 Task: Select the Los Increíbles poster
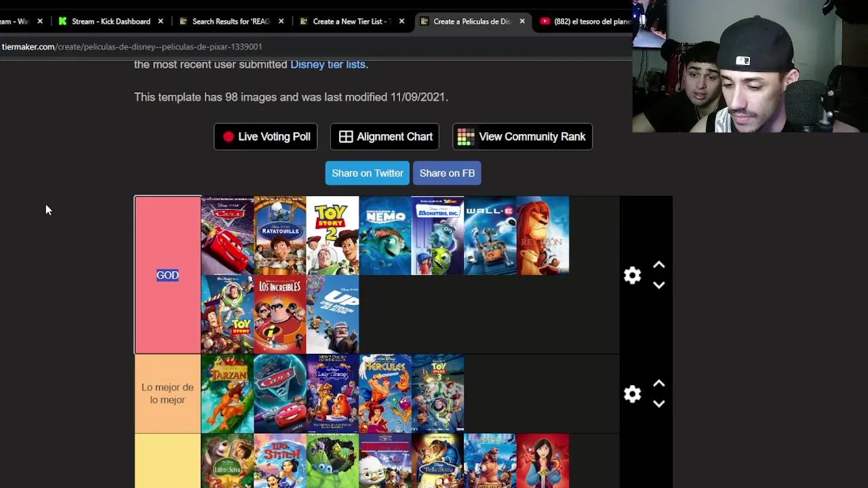280,314
